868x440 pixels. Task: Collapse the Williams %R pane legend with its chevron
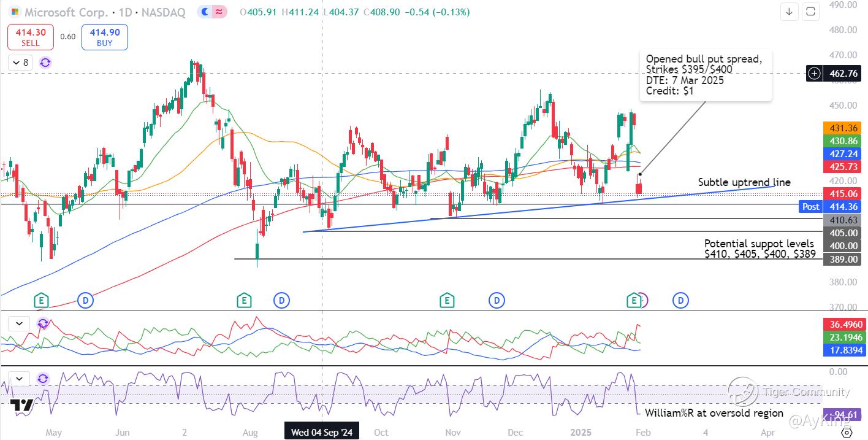tap(19, 379)
